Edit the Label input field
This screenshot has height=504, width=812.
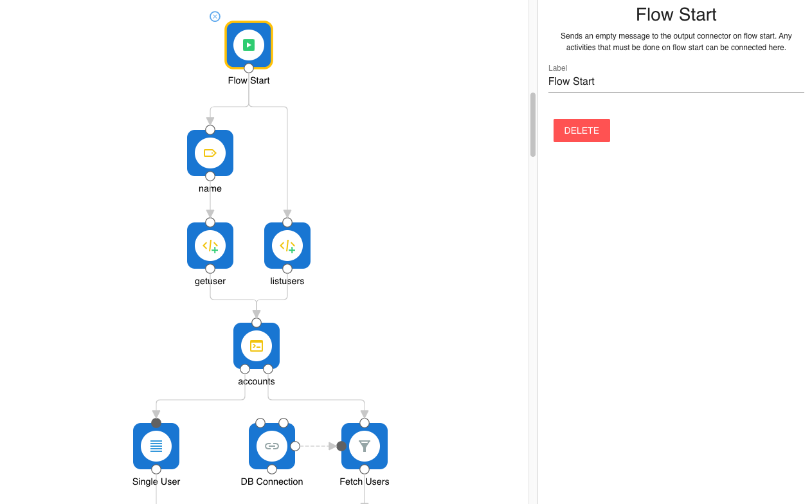coord(676,82)
